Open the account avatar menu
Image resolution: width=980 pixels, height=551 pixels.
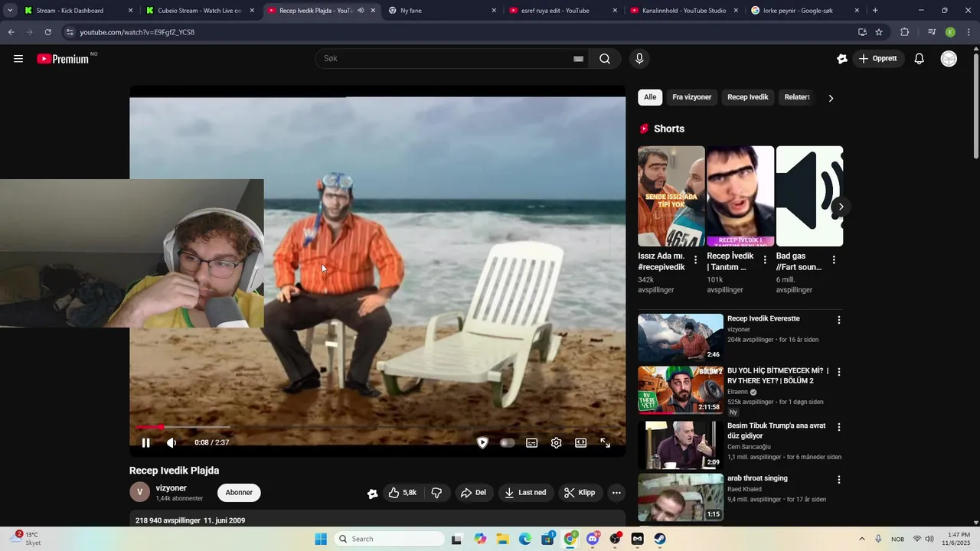[949, 59]
